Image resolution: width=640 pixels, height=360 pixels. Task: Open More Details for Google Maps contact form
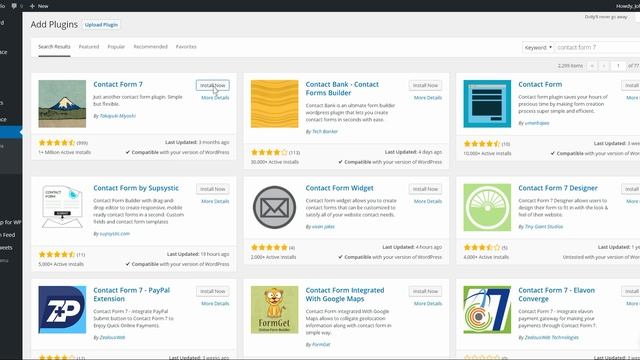[x=428, y=304]
